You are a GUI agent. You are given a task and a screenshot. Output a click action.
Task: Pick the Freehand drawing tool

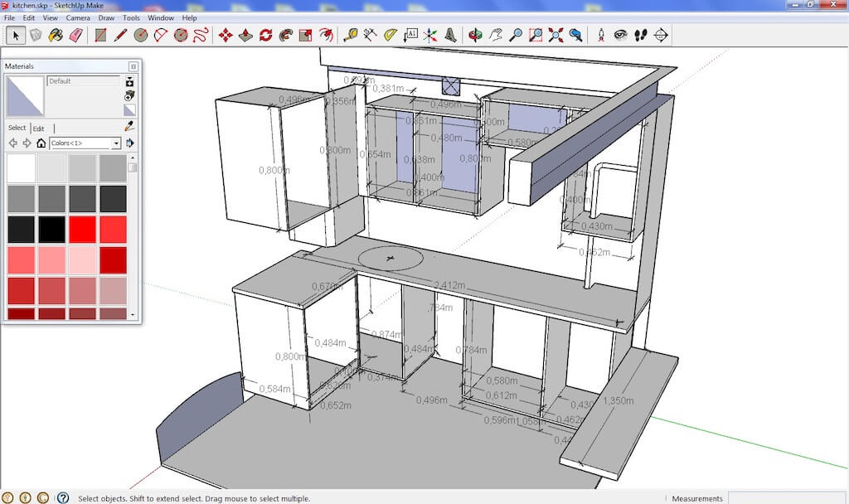pos(201,35)
